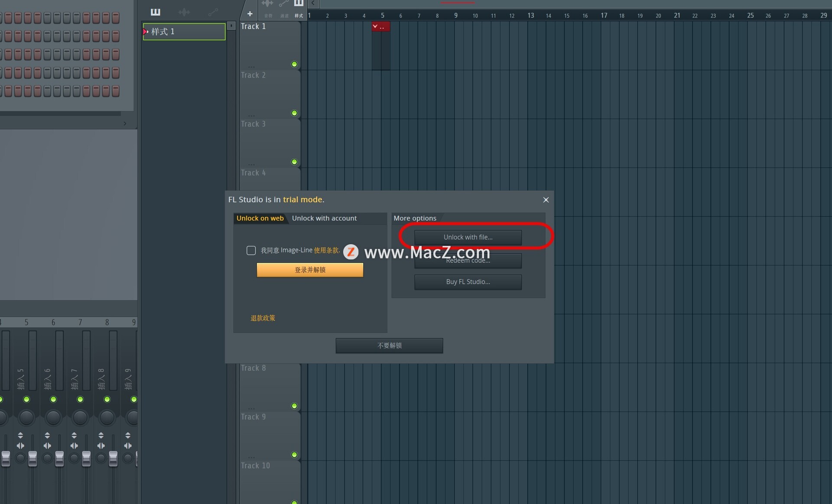Click the Buy FL Studio... button
This screenshot has height=504, width=832.
coord(468,282)
